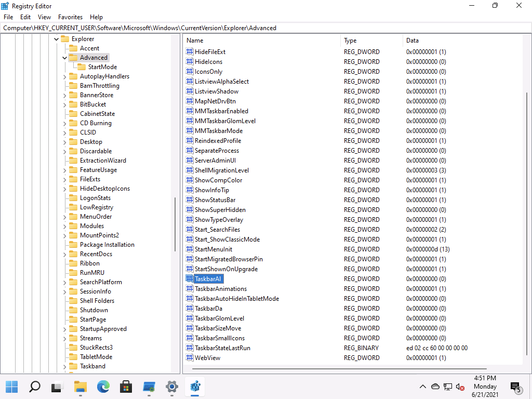Select the RecentDocs key in tree
Screen dimensions: 532x399
96,254
